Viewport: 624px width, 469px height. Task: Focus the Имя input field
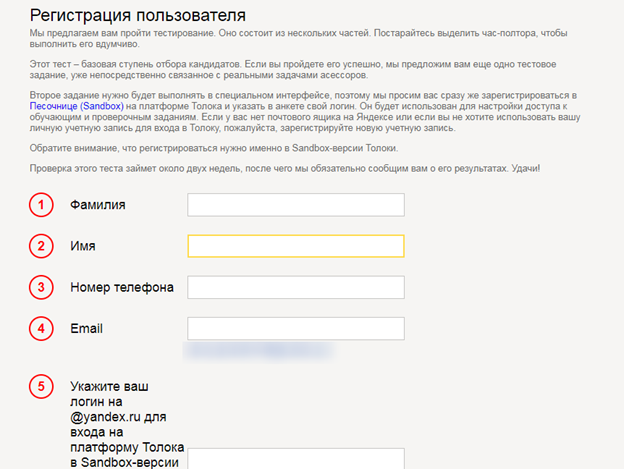coord(296,246)
